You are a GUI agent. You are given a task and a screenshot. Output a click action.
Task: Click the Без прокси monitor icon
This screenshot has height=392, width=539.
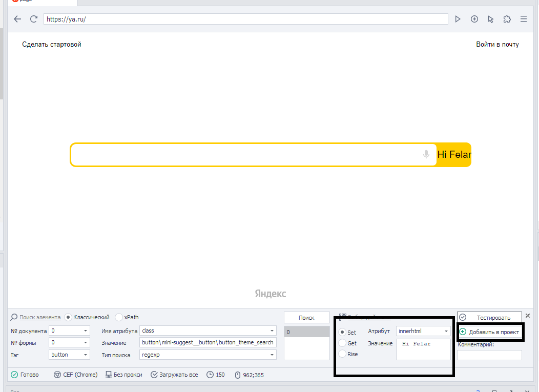(108, 375)
